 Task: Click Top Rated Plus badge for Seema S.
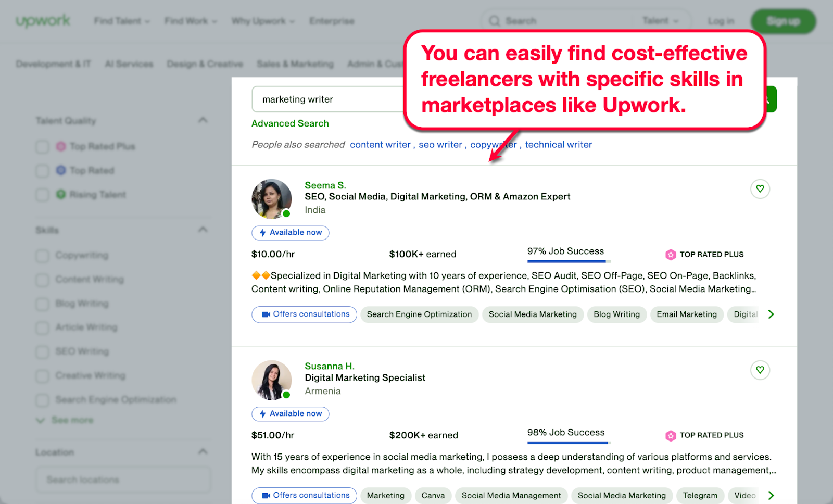(704, 254)
